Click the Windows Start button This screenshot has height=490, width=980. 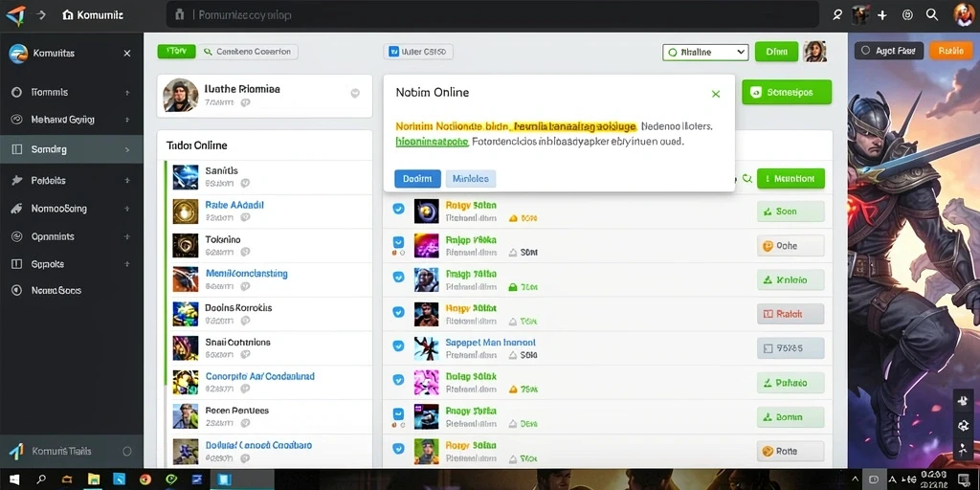point(13,480)
